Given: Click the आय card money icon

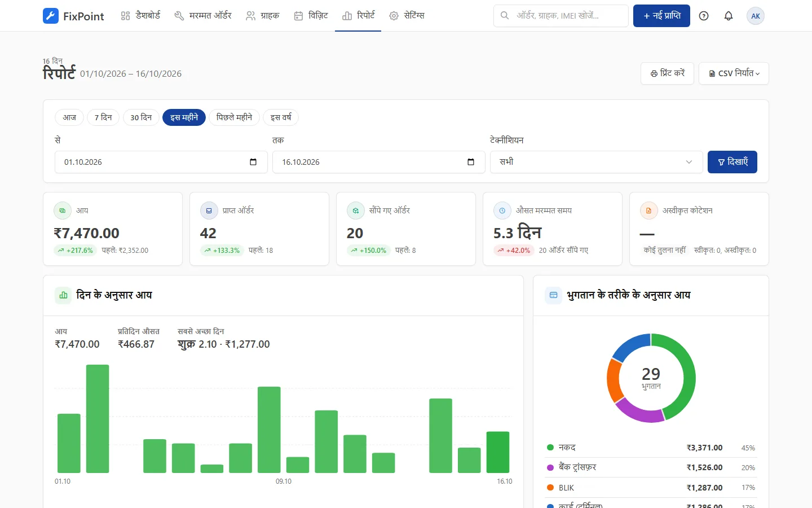Looking at the screenshot, I should 63,211.
